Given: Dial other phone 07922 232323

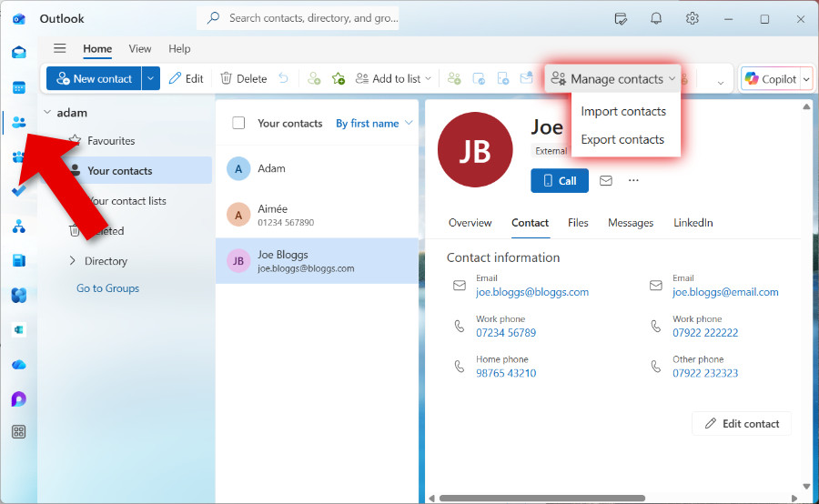Looking at the screenshot, I should pyautogui.click(x=705, y=373).
